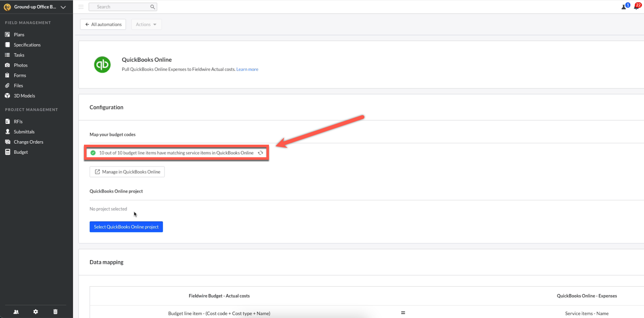Open settings gear in sidebar footer

click(36, 312)
